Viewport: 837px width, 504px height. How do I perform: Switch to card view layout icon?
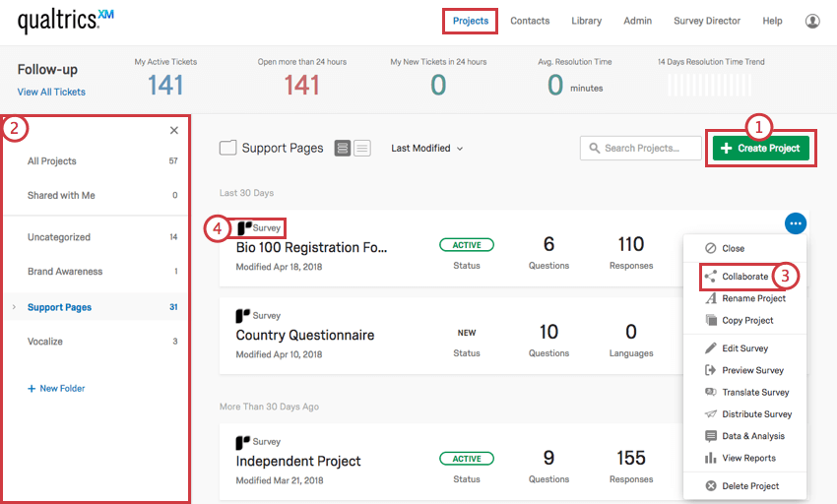343,148
